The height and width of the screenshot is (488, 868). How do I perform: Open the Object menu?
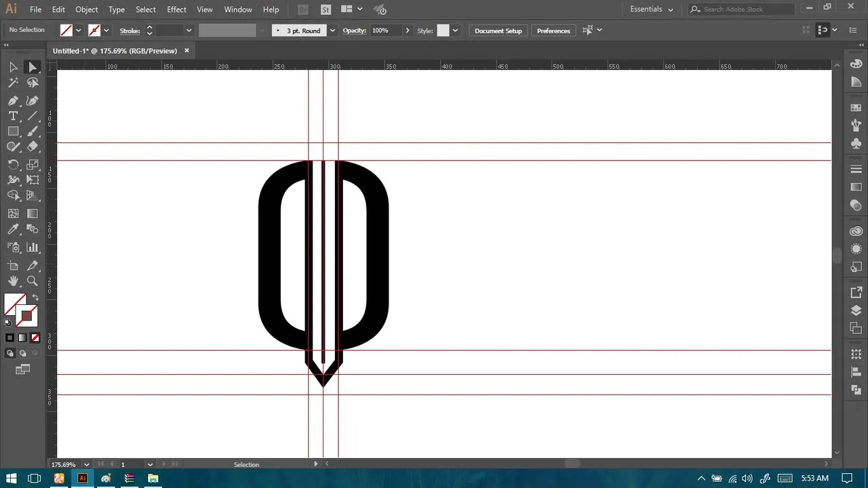[x=87, y=9]
